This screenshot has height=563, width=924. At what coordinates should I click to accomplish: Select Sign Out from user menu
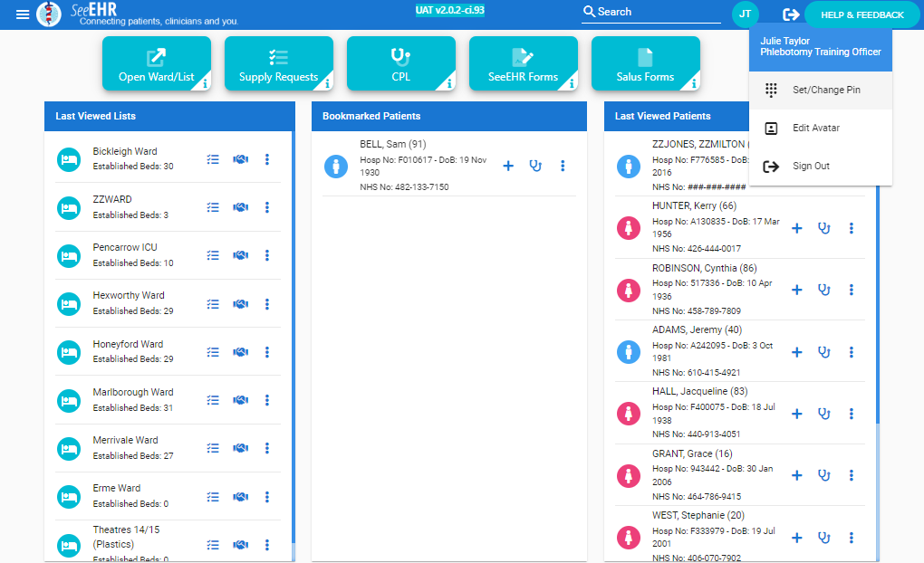pyautogui.click(x=821, y=167)
